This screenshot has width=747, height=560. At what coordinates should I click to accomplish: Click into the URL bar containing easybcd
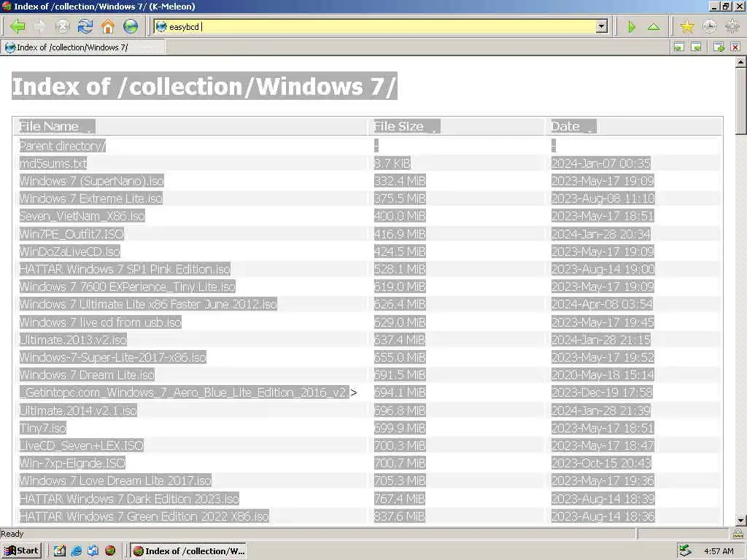[x=380, y=27]
